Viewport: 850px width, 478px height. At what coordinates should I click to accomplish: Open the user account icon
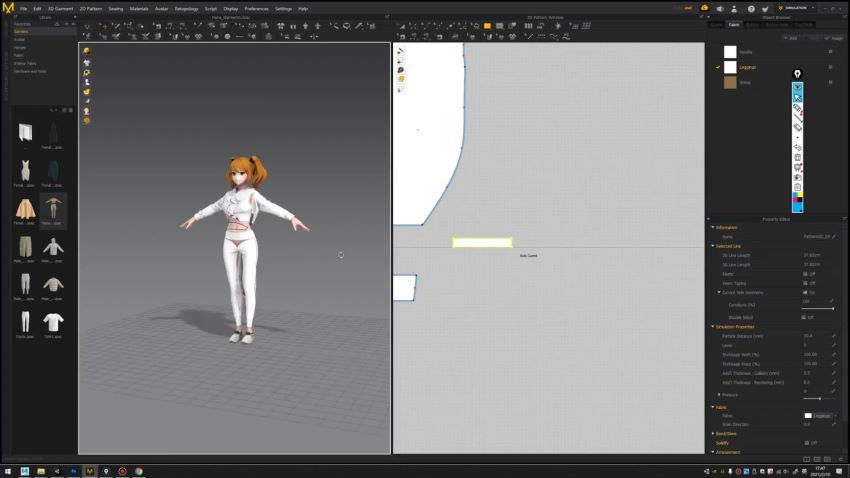(734, 9)
